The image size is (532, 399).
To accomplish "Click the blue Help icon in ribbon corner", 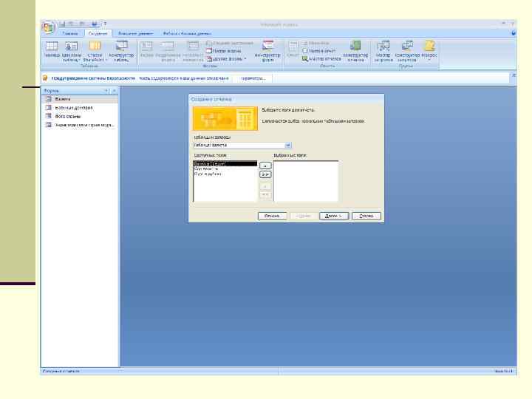I will coord(513,33).
